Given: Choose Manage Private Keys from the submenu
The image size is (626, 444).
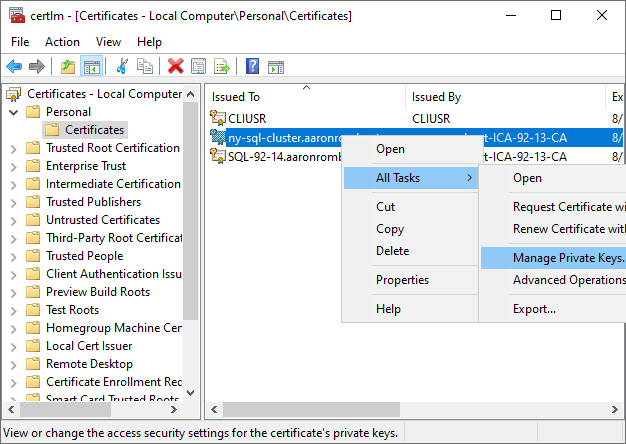Looking at the screenshot, I should coord(567,258).
